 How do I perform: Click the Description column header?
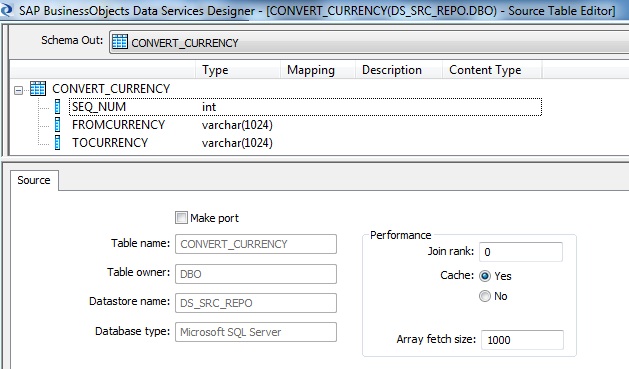coord(399,70)
